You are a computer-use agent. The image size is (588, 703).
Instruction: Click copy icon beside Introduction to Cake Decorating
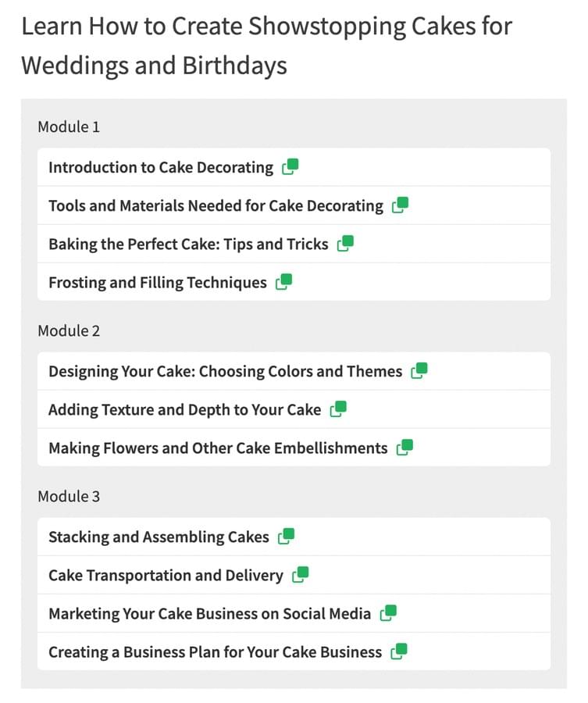click(x=290, y=167)
